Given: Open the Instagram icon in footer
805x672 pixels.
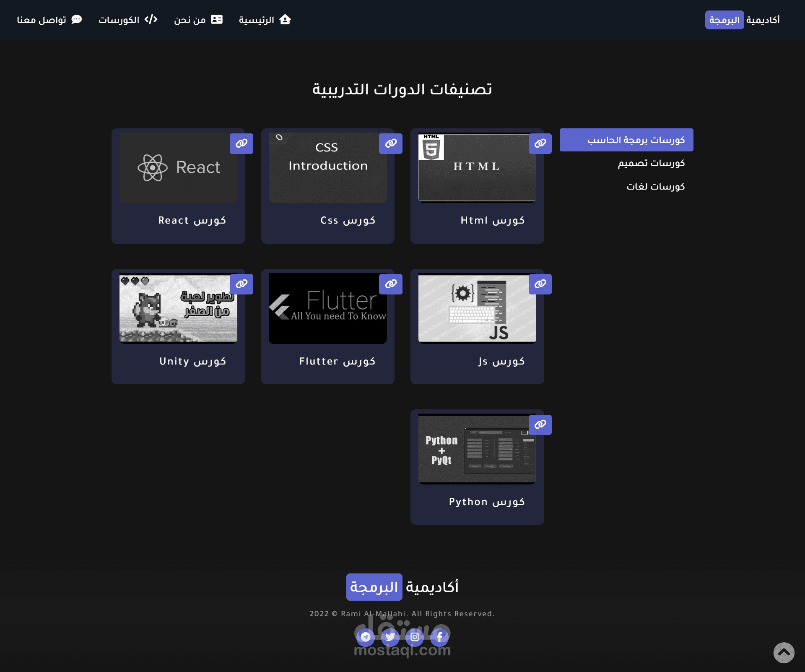Looking at the screenshot, I should (415, 637).
